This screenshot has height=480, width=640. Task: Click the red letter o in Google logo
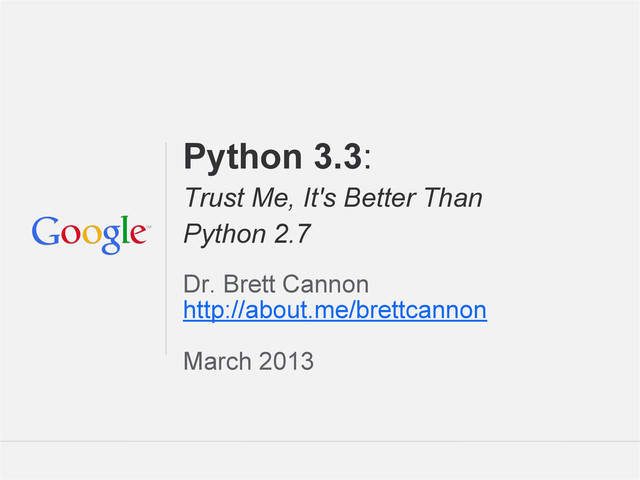coord(67,235)
